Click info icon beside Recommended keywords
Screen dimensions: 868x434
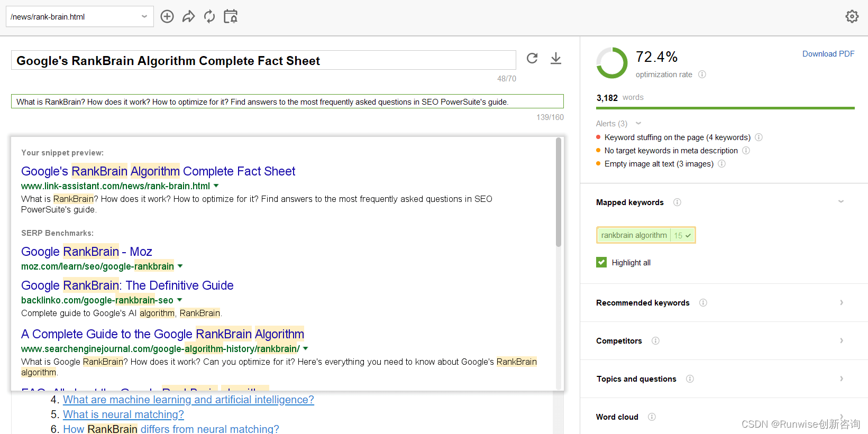click(703, 303)
